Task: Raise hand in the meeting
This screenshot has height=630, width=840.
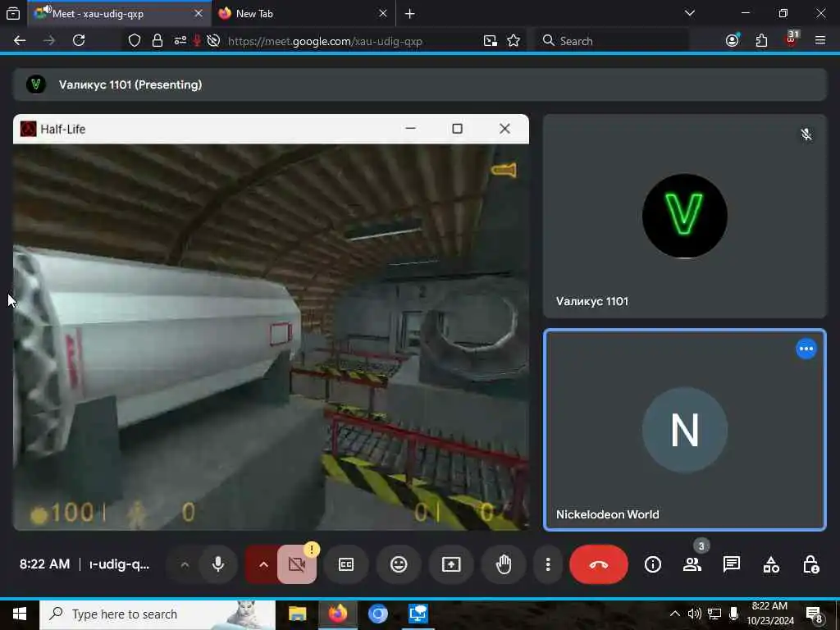Action: (x=504, y=564)
